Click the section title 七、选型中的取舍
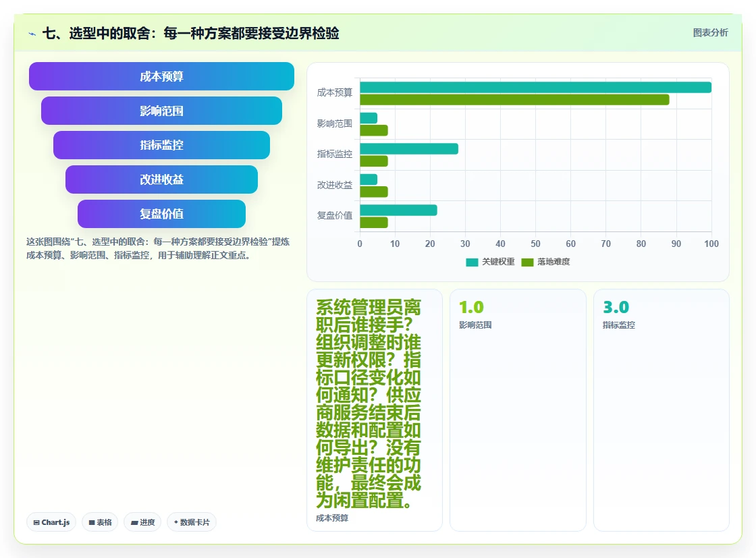 pos(190,33)
